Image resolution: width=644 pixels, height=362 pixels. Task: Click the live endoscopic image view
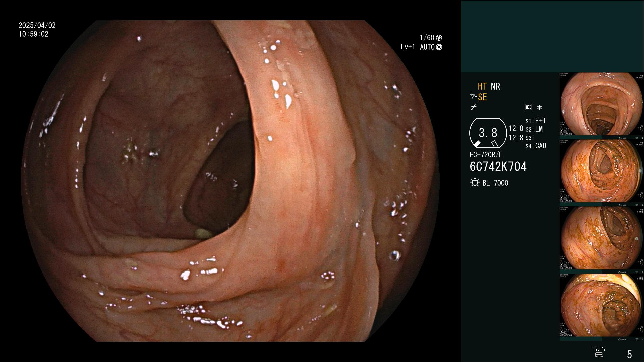coord(230,181)
